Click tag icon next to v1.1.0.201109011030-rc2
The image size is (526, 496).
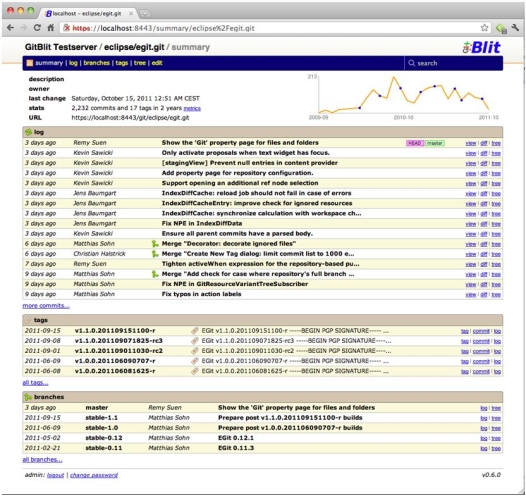[195, 351]
